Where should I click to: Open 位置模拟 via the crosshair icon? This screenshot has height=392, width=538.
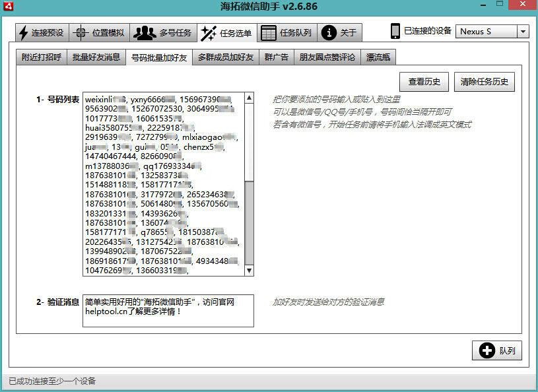pos(81,32)
